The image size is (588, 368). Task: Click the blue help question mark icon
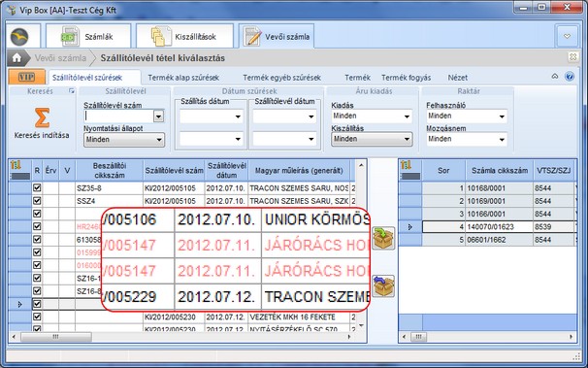click(x=570, y=77)
